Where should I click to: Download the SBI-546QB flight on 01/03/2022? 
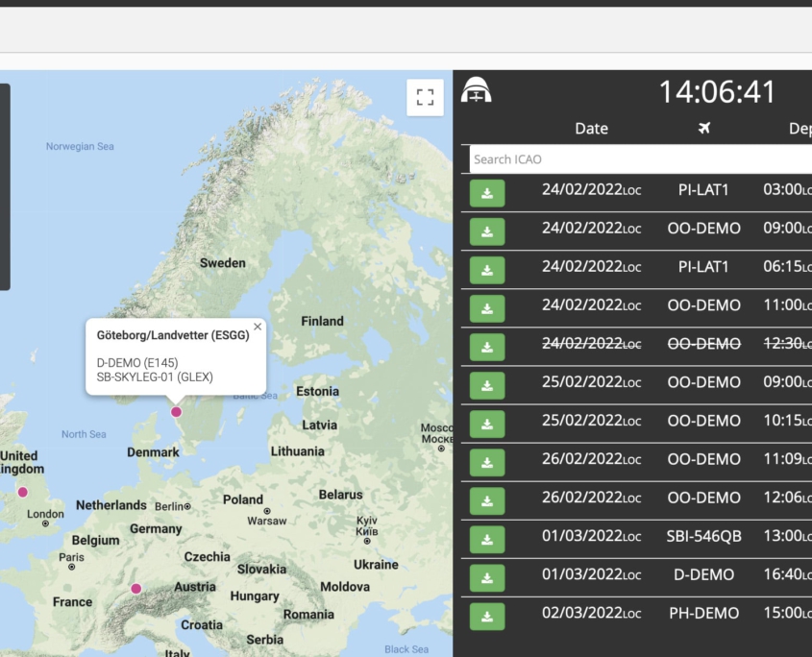(x=487, y=539)
